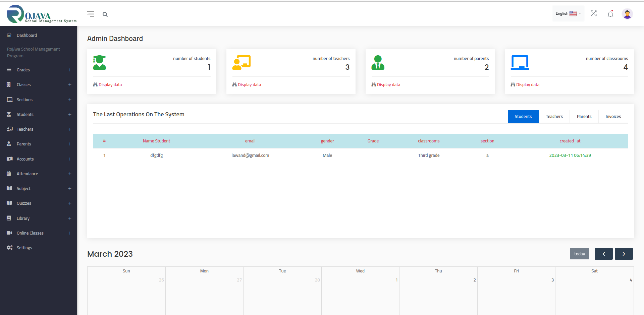
Task: Switch to the Teachers tab
Action: [554, 117]
